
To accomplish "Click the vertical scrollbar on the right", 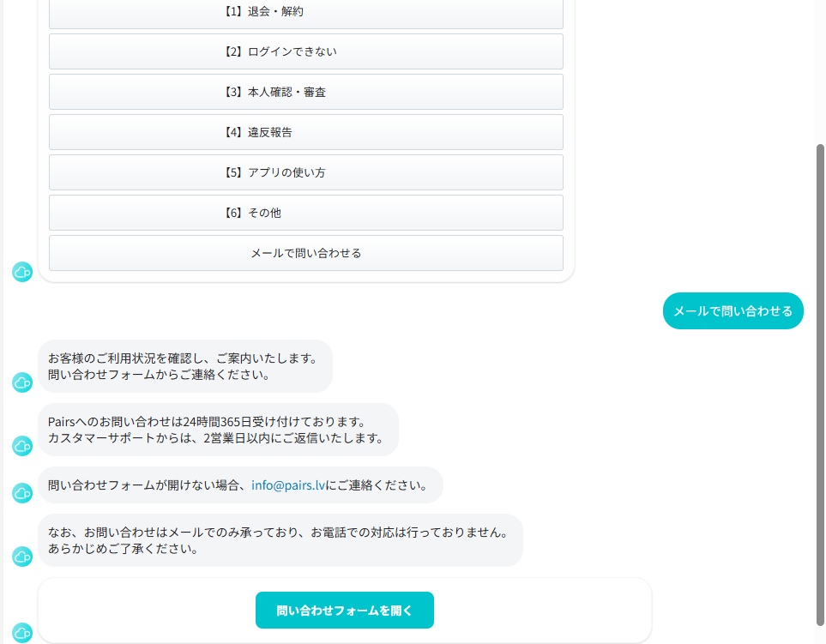I will tap(820, 386).
